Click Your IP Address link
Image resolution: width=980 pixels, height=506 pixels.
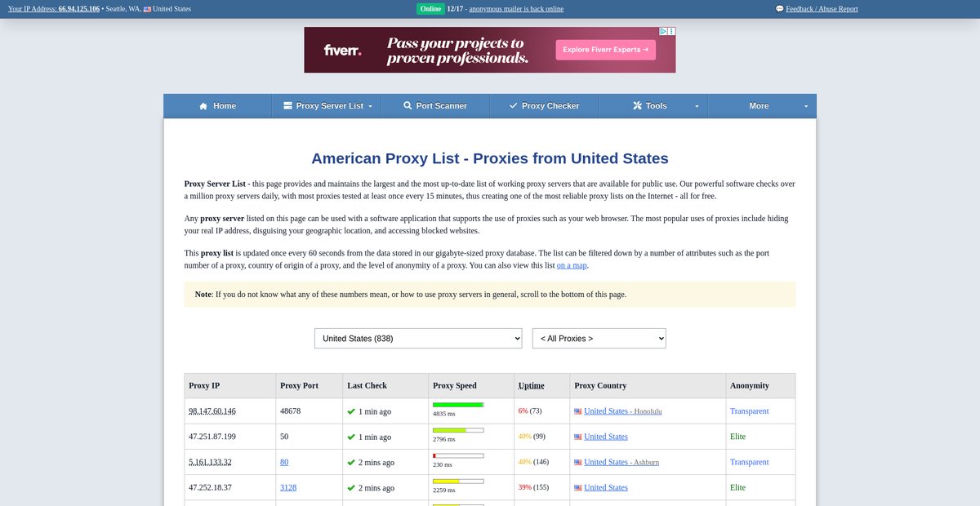(54, 9)
